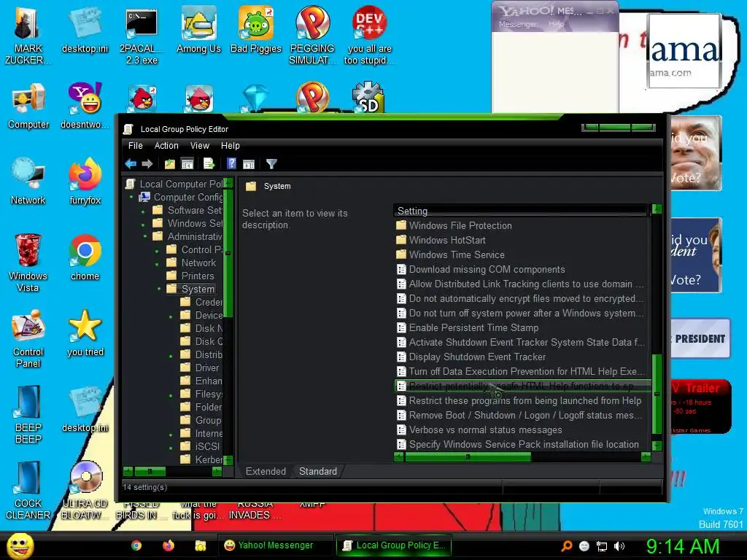Open the File menu

click(x=135, y=146)
